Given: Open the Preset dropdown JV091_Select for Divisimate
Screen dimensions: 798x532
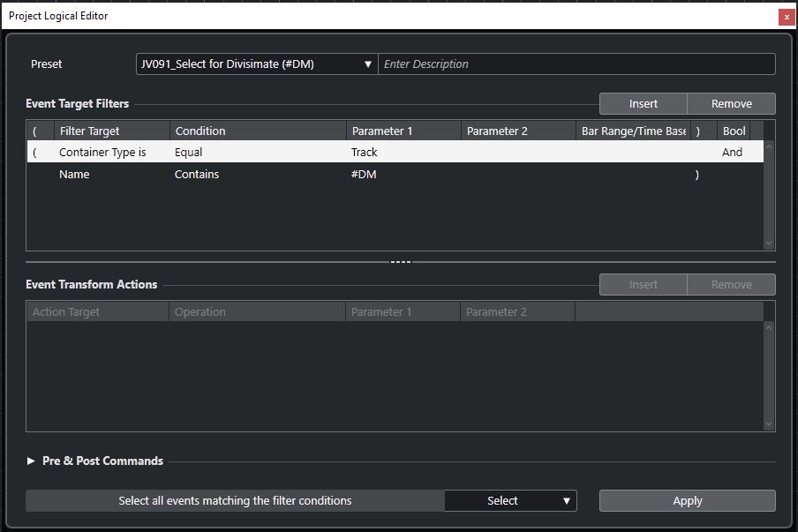Looking at the screenshot, I should pos(257,64).
